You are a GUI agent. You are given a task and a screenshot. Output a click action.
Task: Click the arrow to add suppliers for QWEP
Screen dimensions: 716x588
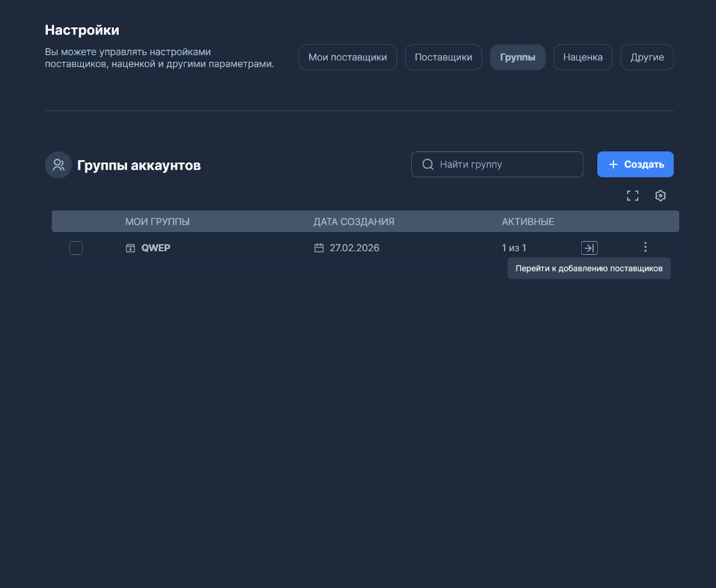588,247
